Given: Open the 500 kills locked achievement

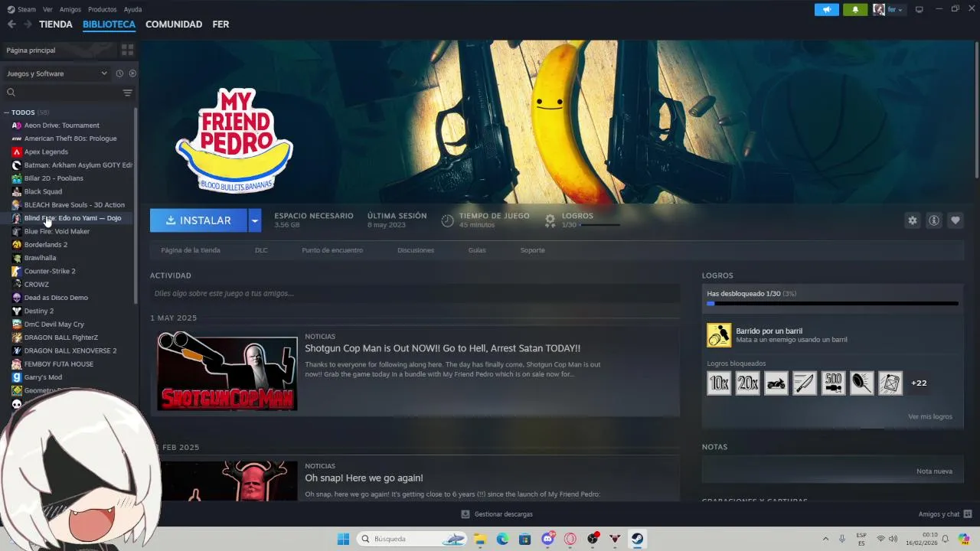Looking at the screenshot, I should pos(834,383).
